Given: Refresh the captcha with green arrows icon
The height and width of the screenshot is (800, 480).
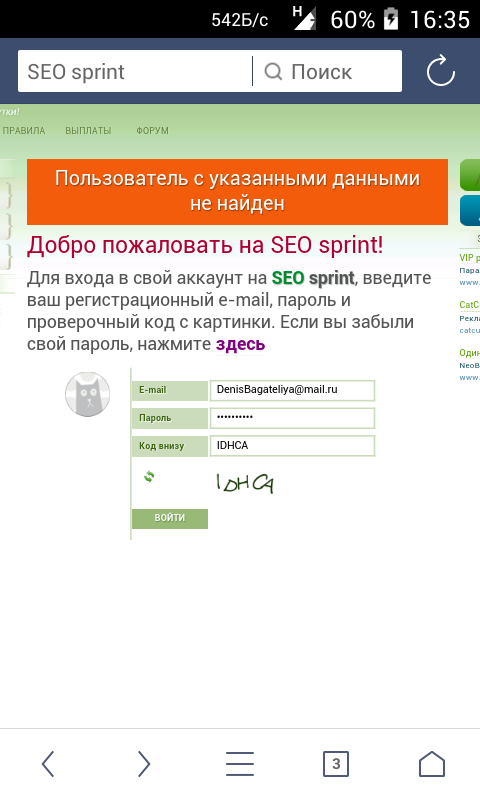Looking at the screenshot, I should tap(149, 477).
